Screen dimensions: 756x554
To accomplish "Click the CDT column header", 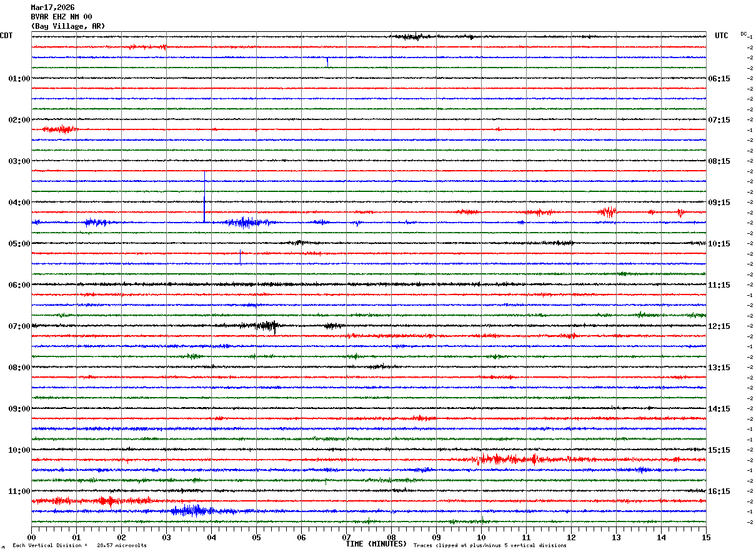I will [6, 36].
